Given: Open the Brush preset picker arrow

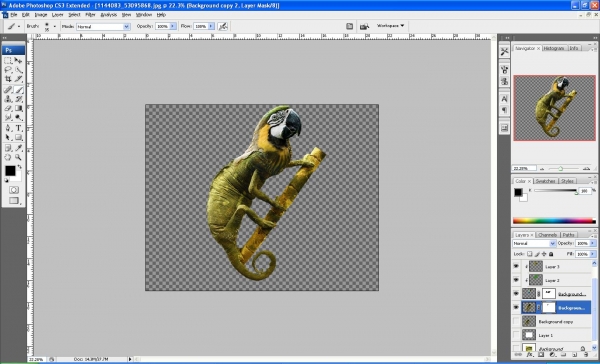Looking at the screenshot, I should click(x=54, y=26).
